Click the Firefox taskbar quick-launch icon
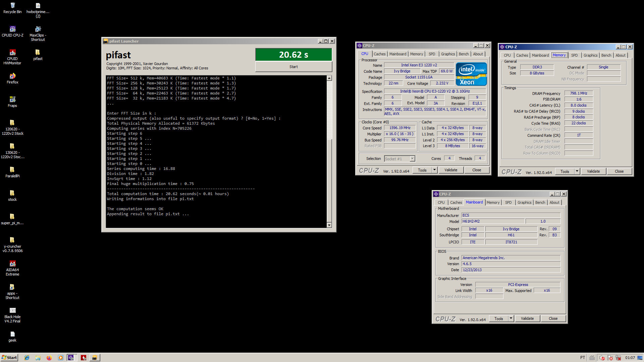This screenshot has width=644, height=362. click(49, 358)
